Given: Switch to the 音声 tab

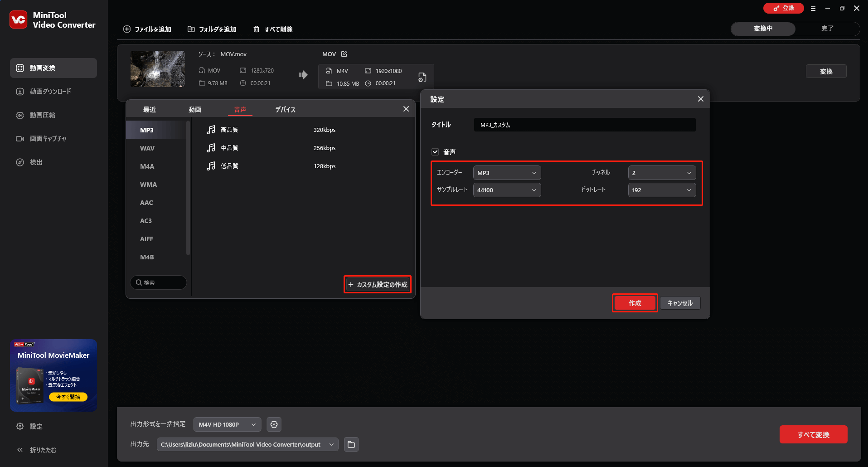Looking at the screenshot, I should 240,110.
